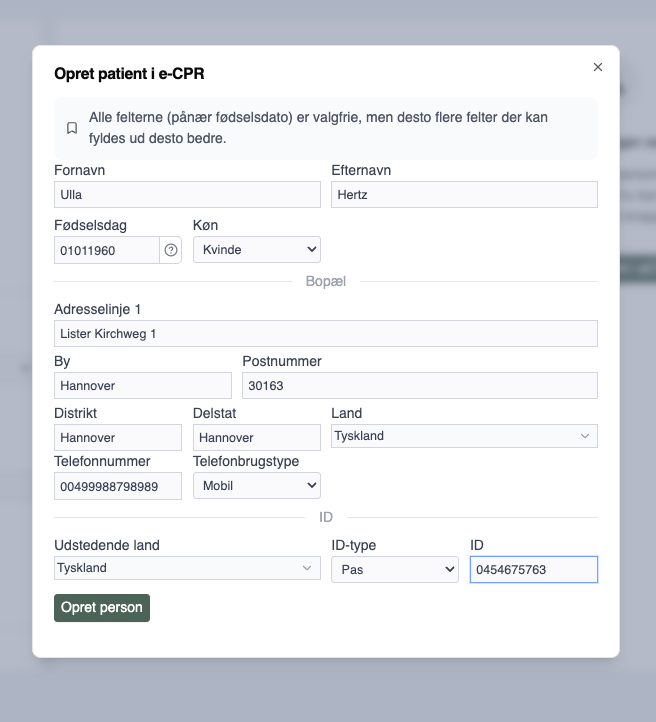The height and width of the screenshot is (722, 656).
Task: Open the Køn dropdown
Action: [256, 250]
